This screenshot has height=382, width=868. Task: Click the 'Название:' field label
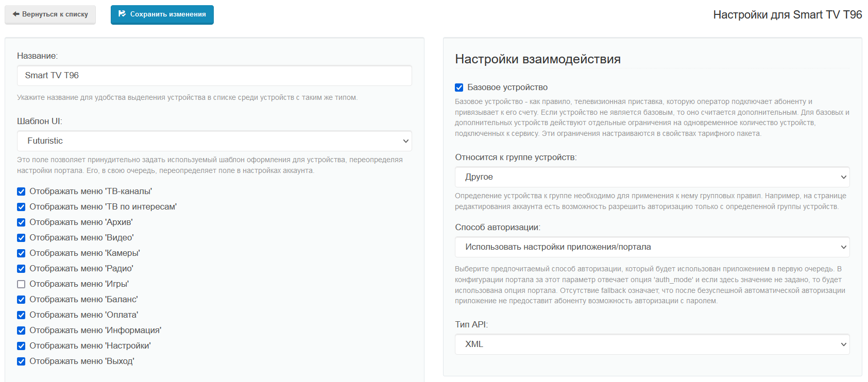tap(38, 56)
